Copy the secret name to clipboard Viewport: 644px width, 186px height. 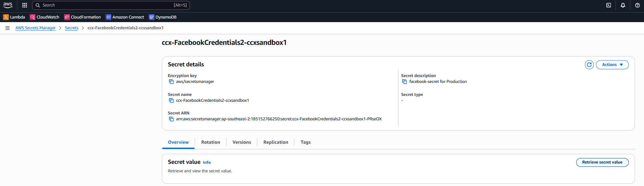[x=171, y=100]
